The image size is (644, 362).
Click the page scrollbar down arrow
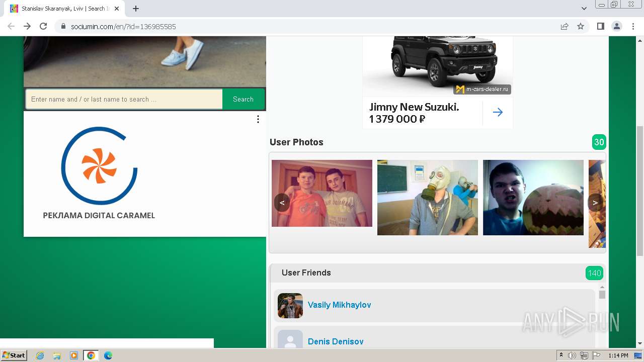coord(640,344)
